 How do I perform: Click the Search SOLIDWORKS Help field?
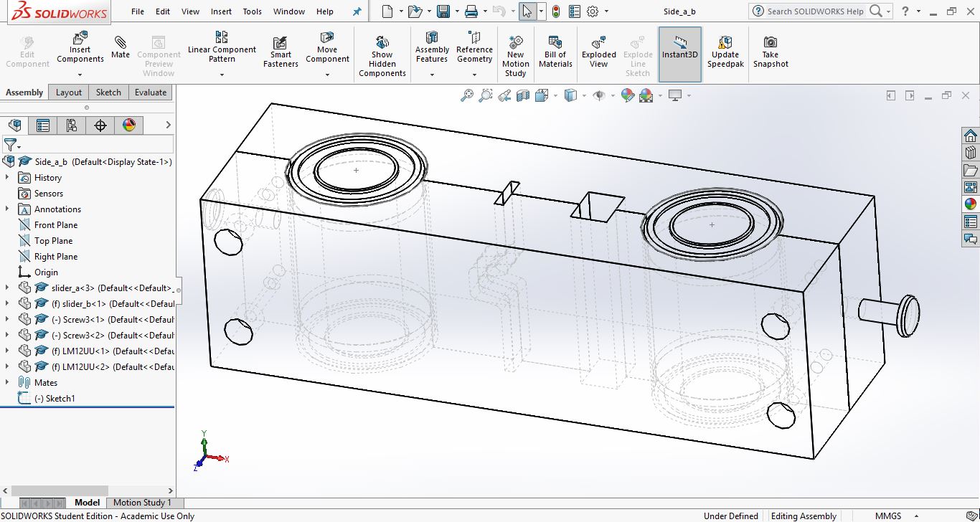click(814, 11)
